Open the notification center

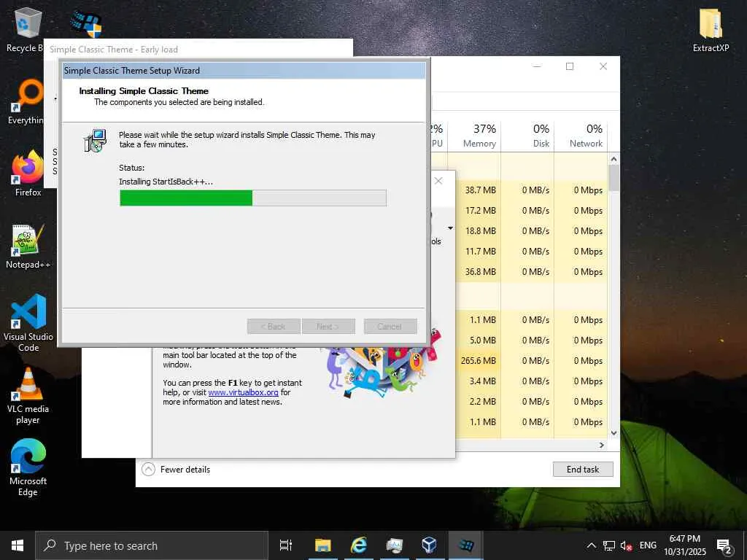tap(724, 545)
